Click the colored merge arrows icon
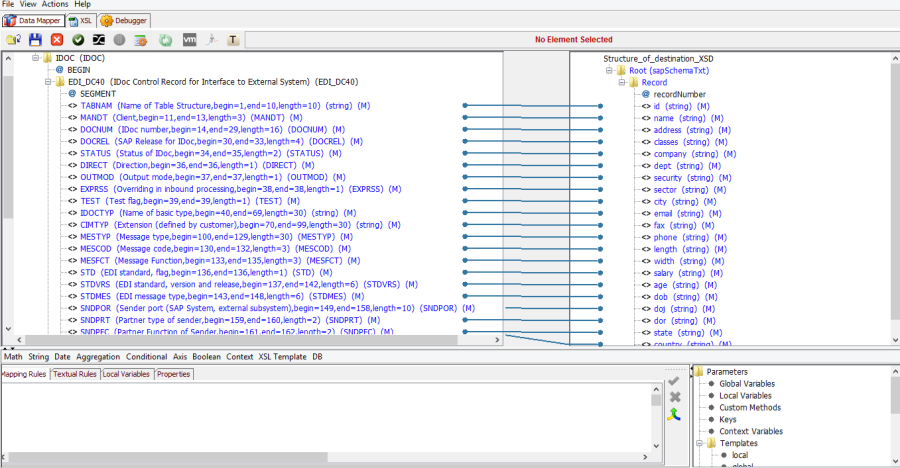This screenshot has width=900, height=468. 675,413
